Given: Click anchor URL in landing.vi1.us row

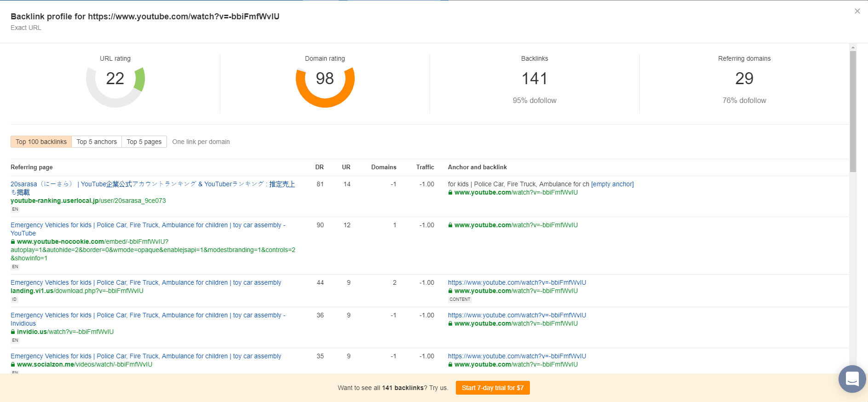Looking at the screenshot, I should click(517, 282).
